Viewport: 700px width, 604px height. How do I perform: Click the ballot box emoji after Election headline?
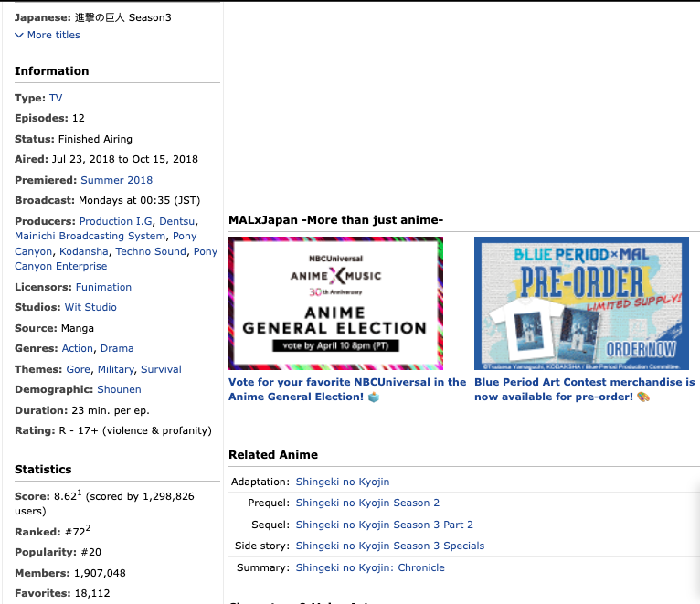(374, 397)
